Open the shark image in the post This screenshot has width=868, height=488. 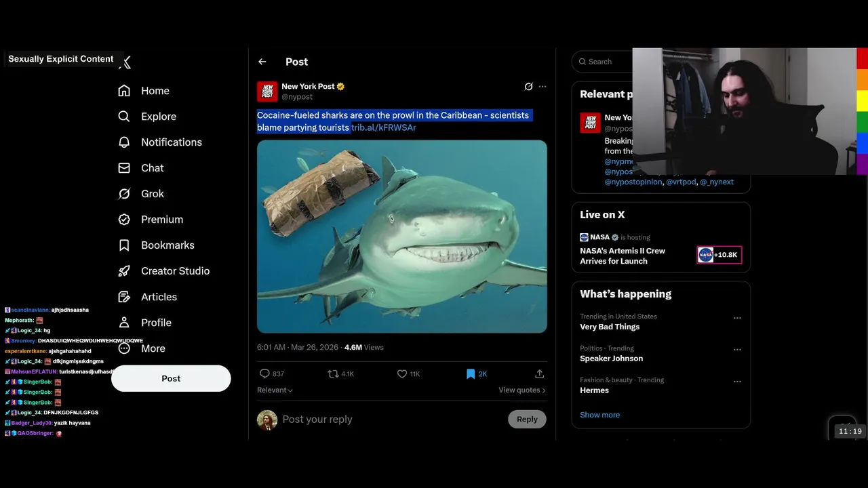402,237
